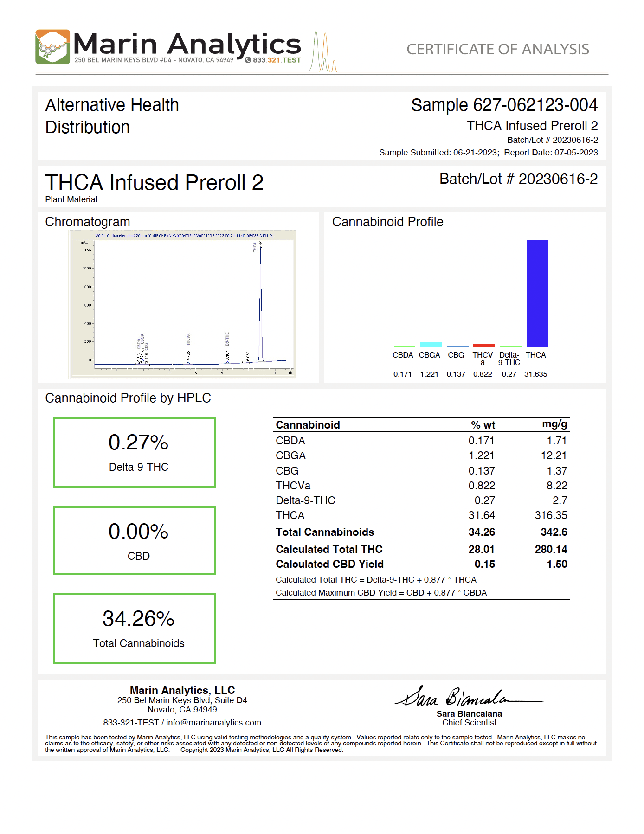Click 'Report Date: 07-05-2023' text

(x=551, y=153)
